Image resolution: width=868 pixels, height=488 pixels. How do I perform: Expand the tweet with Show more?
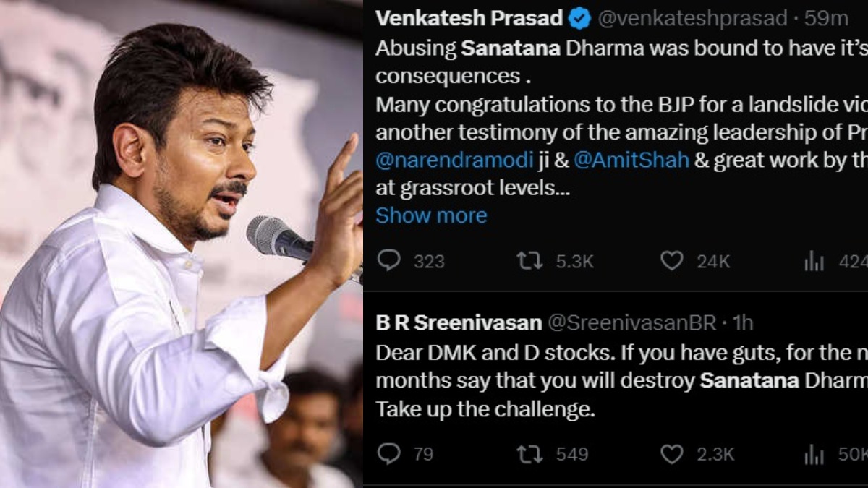[x=431, y=215]
